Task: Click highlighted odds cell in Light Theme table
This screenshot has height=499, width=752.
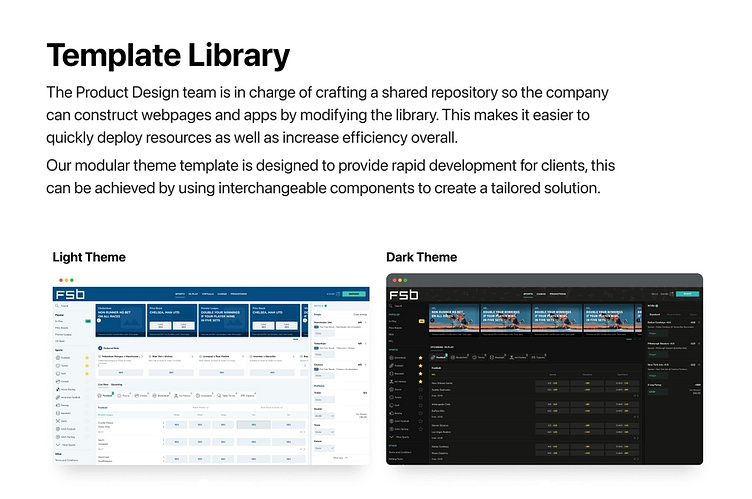Action: [254, 425]
